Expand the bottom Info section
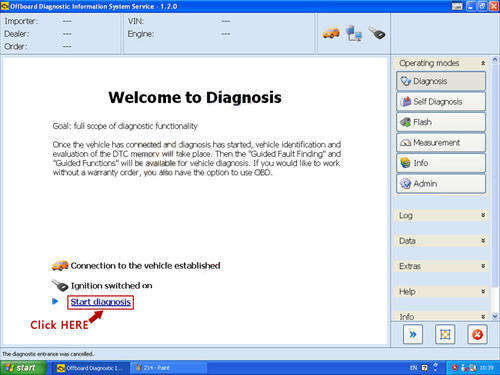Screen dimensions: 500x375 pyautogui.click(x=483, y=316)
